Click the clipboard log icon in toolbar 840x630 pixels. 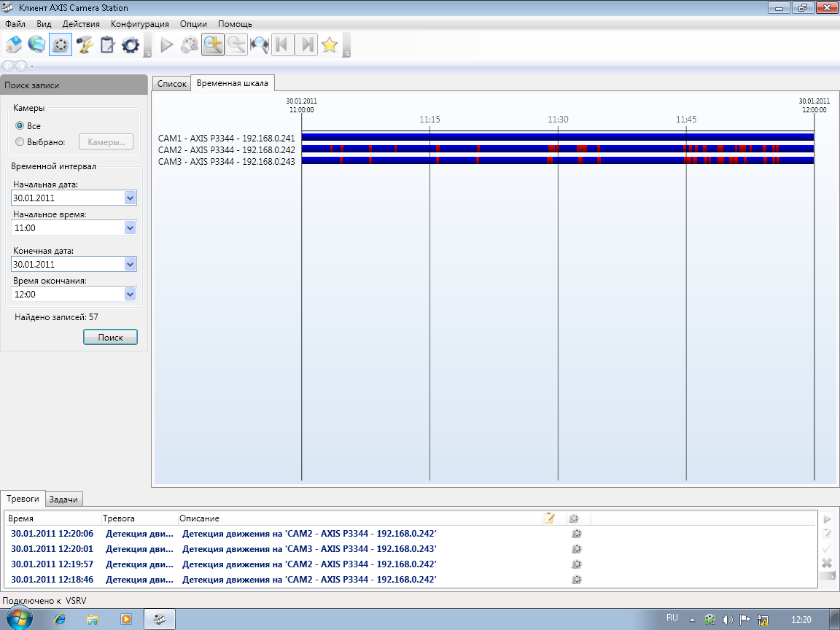tap(107, 45)
